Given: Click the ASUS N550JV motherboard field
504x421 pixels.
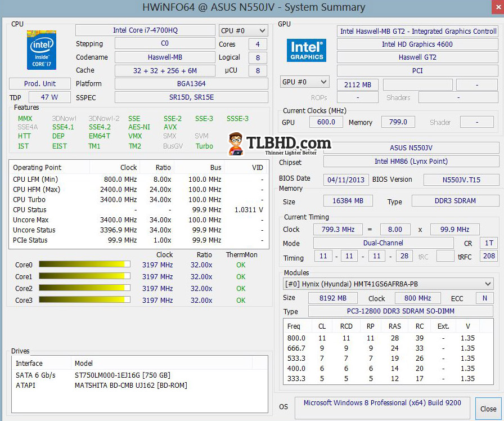Looking at the screenshot, I should 411,147.
